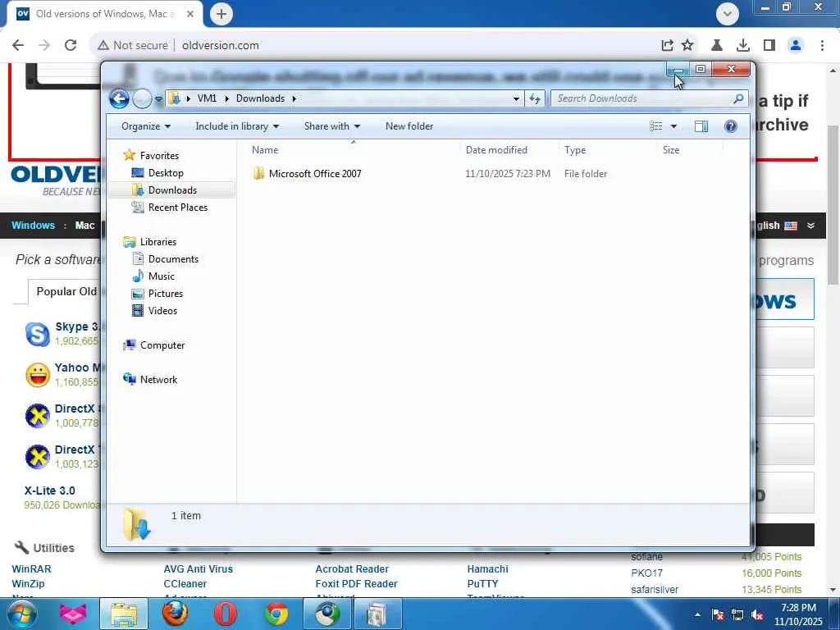The image size is (840, 630).
Task: Expand arrow between VM1 and Downloads
Action: coord(226,98)
